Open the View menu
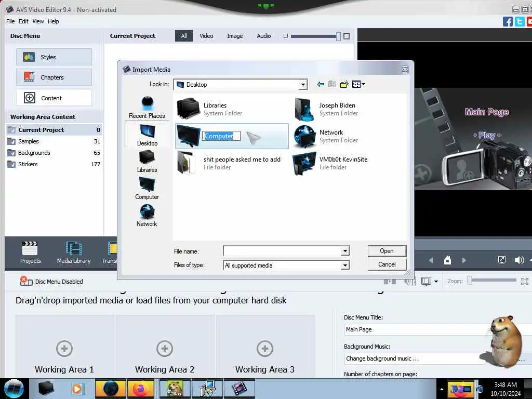 pyautogui.click(x=38, y=21)
